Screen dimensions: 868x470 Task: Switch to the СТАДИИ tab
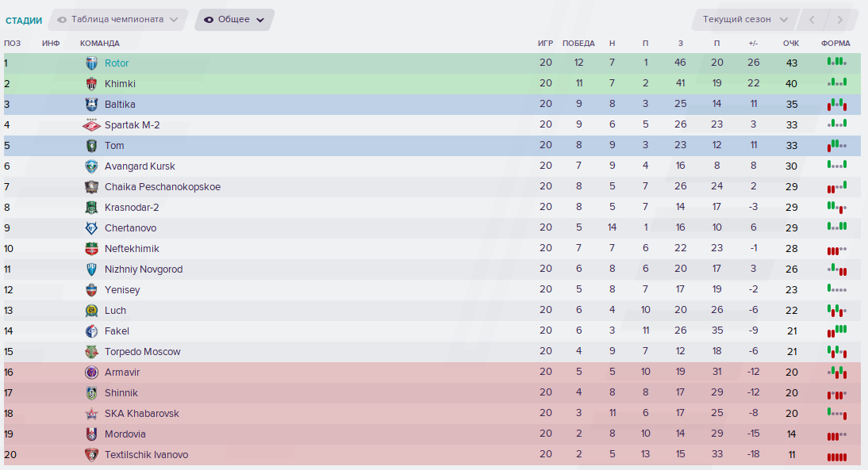pos(24,21)
